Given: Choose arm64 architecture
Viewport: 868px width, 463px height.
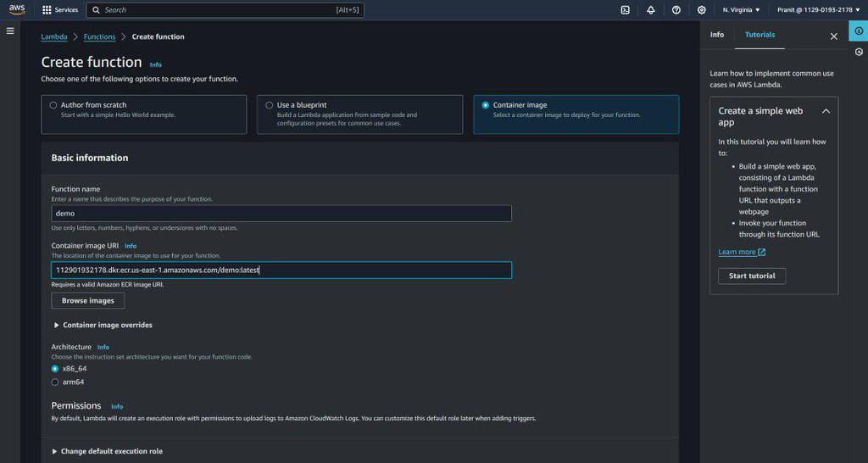Looking at the screenshot, I should pos(55,382).
